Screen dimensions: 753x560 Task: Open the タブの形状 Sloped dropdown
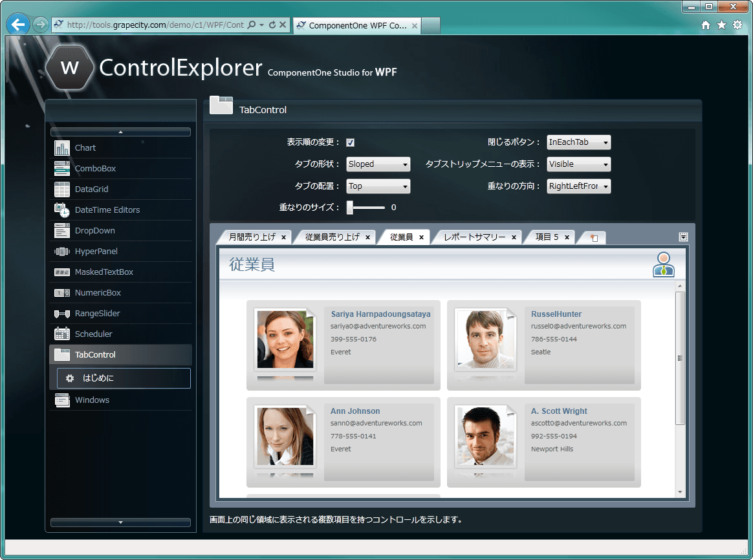point(378,164)
